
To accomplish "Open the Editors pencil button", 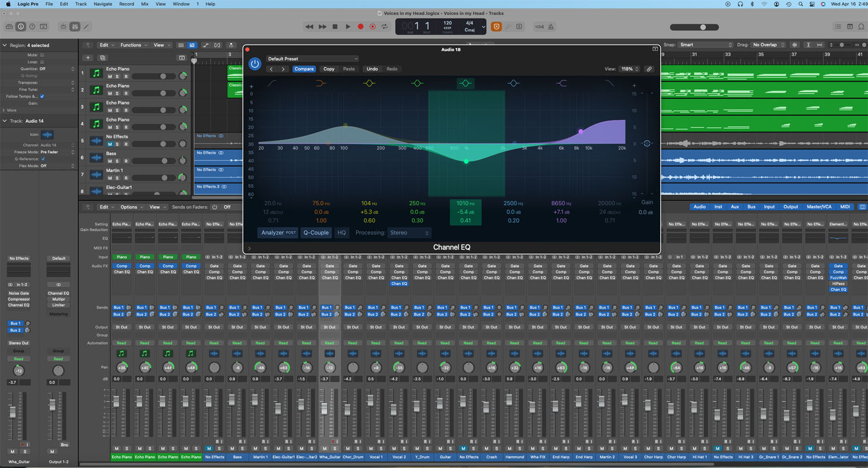I will click(86, 27).
